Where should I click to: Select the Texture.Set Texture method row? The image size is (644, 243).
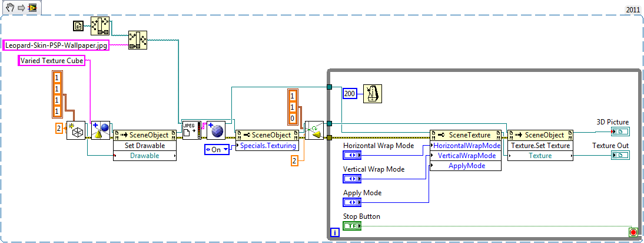(x=539, y=145)
